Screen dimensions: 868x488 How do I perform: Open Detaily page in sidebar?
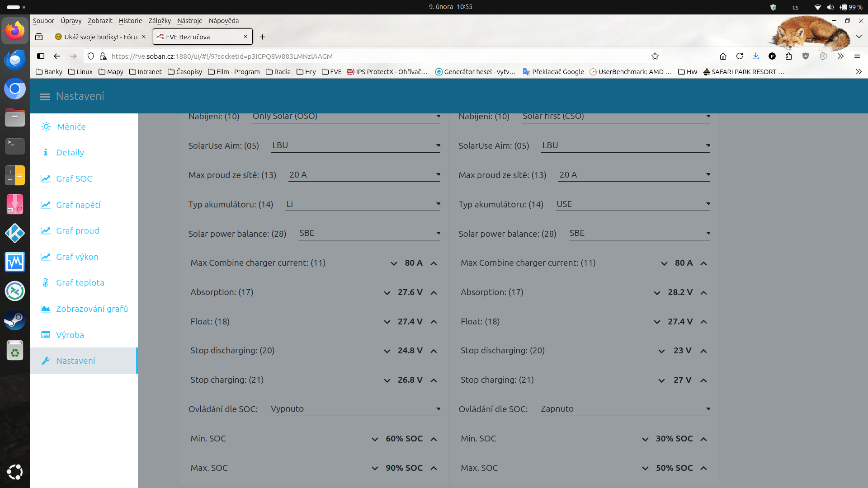tap(70, 153)
